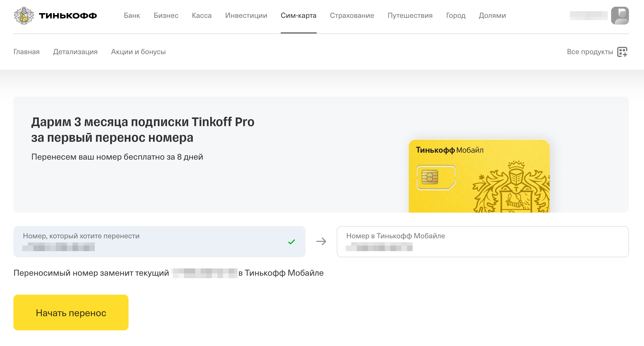The width and height of the screenshot is (644, 346).
Task: Open the Город section
Action: point(456,16)
